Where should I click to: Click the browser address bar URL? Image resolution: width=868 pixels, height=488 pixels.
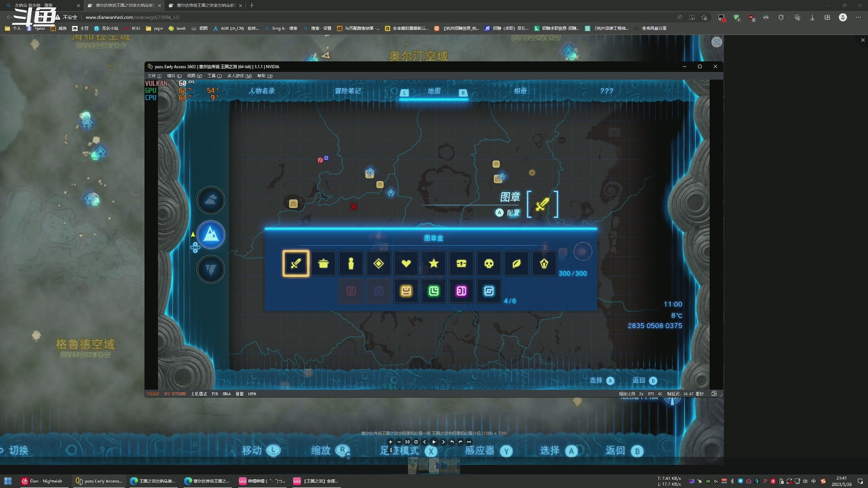(132, 17)
